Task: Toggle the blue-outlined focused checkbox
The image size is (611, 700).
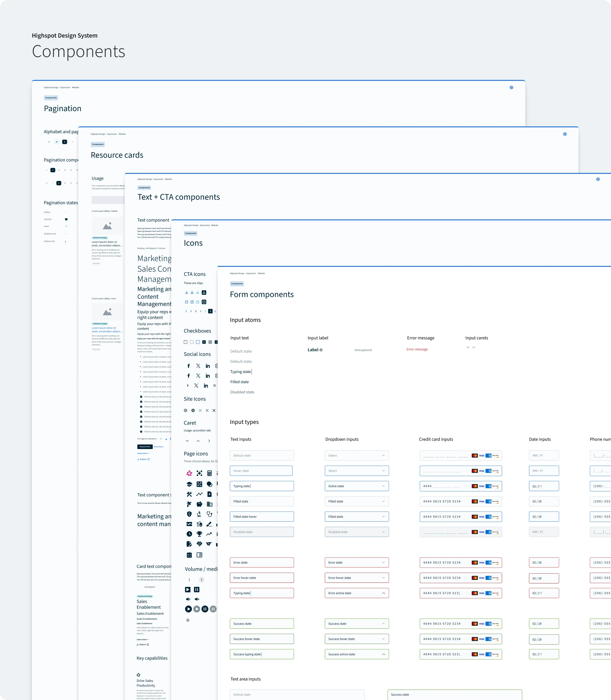Action: pyautogui.click(x=198, y=342)
